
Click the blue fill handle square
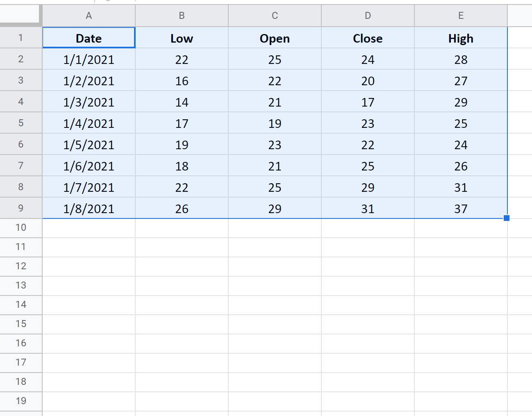point(507,218)
